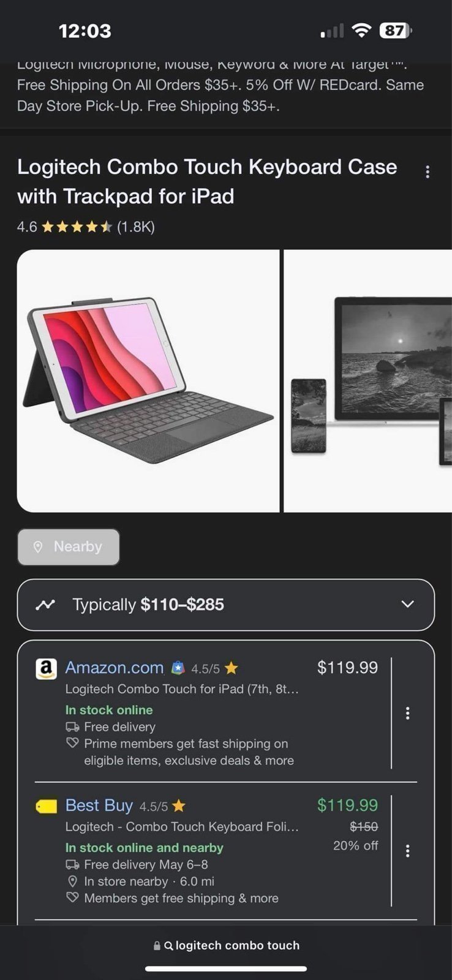Tap the Best Buy $119.99 sale price

pos(347,805)
